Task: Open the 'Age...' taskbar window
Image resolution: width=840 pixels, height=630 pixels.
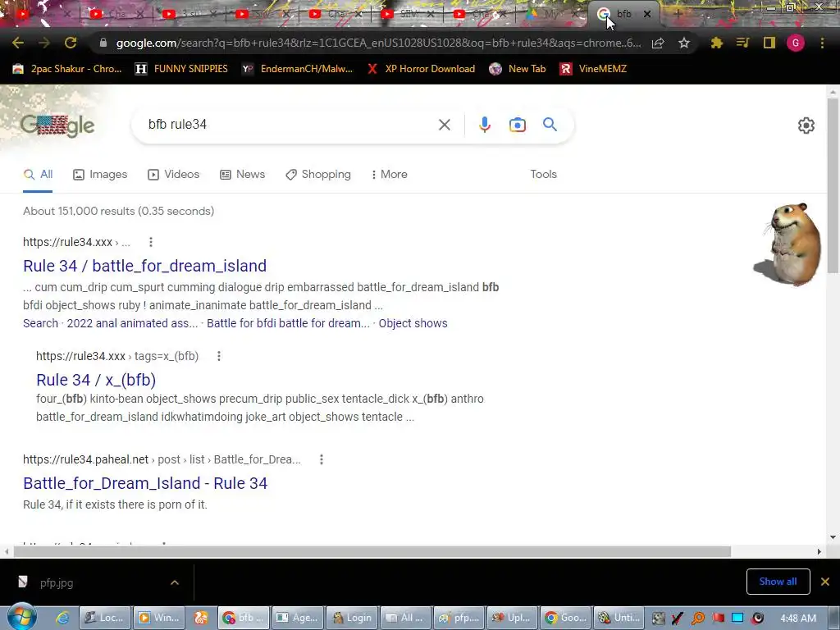Action: (x=298, y=618)
